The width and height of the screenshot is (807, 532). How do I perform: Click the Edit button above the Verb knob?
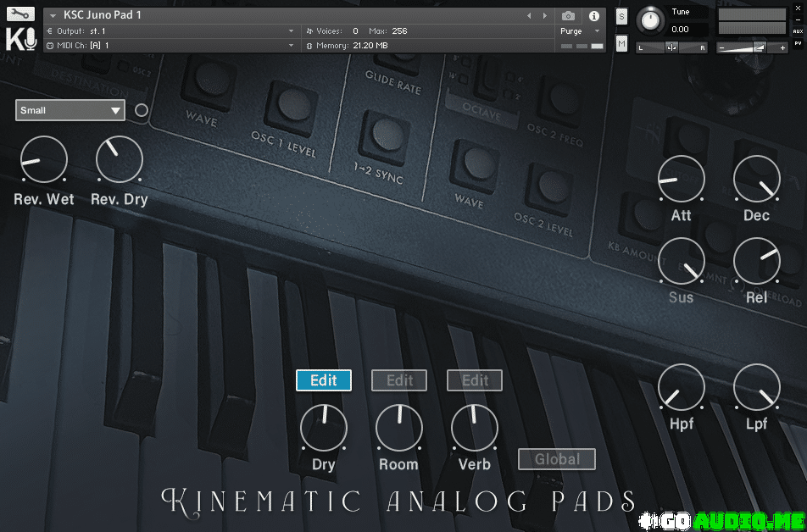(475, 380)
